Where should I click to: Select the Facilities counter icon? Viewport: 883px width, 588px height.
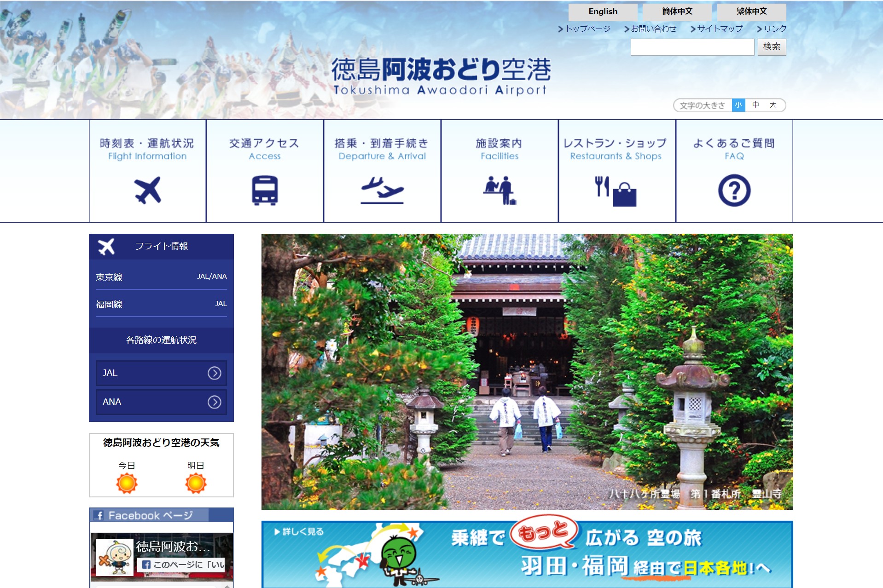click(500, 190)
